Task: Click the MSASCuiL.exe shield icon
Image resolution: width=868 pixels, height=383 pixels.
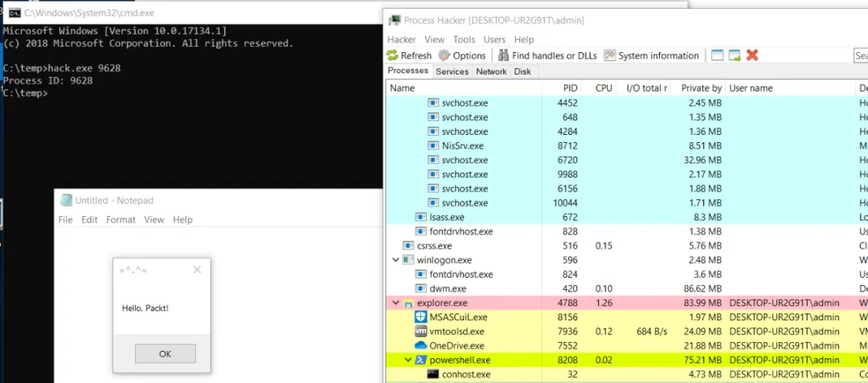Action: coord(421,317)
